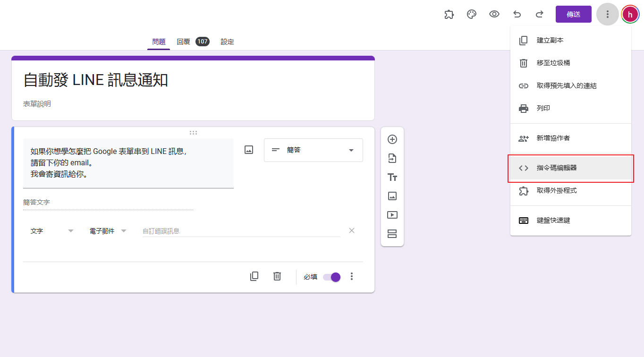Open 鍵盤快速鍵 keyboard shortcuts
644x357 pixels.
571,221
